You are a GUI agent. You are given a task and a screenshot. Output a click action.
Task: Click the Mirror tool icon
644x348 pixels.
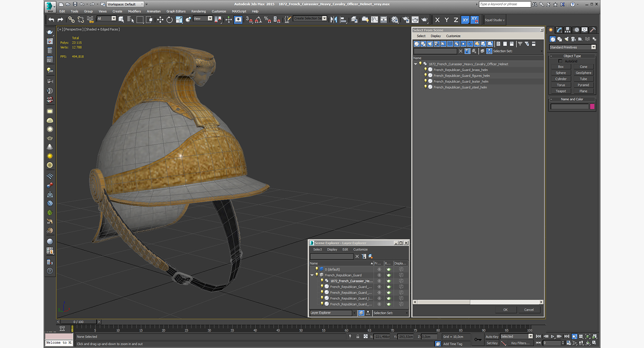click(x=334, y=20)
